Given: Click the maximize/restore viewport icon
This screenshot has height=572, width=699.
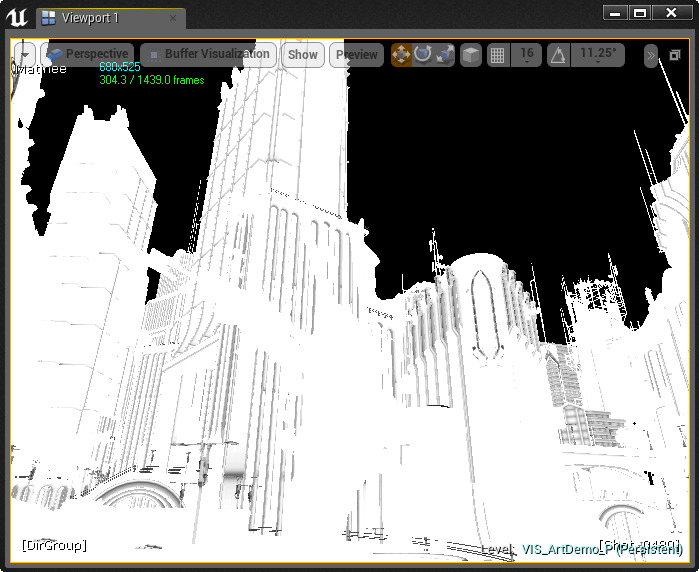Looking at the screenshot, I should 675,56.
